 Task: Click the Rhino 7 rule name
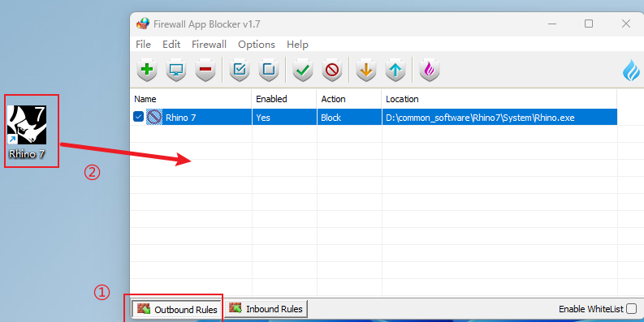coord(181,118)
